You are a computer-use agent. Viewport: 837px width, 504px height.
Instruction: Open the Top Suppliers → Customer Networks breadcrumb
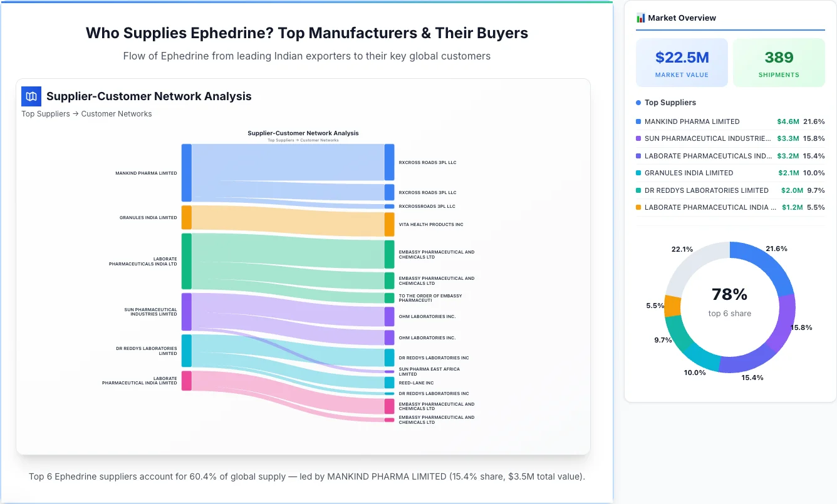(86, 113)
